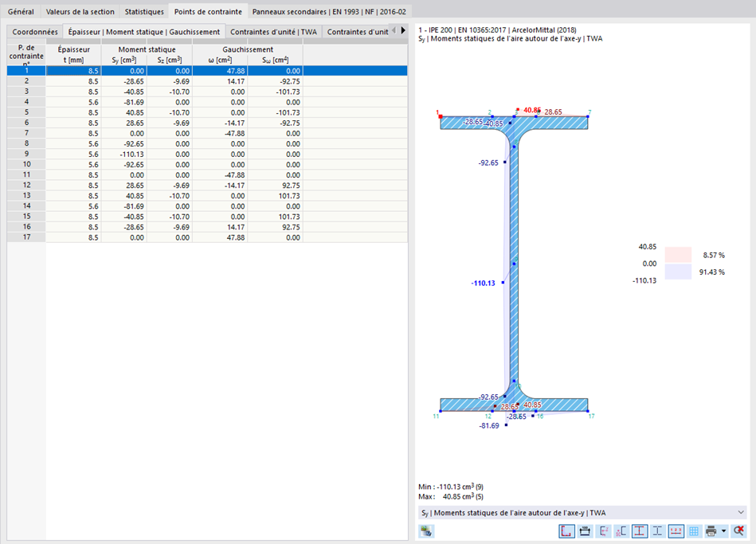Open Panneaux secondaires EN 1993 tab
This screenshot has width=756, height=544.
pyautogui.click(x=329, y=12)
